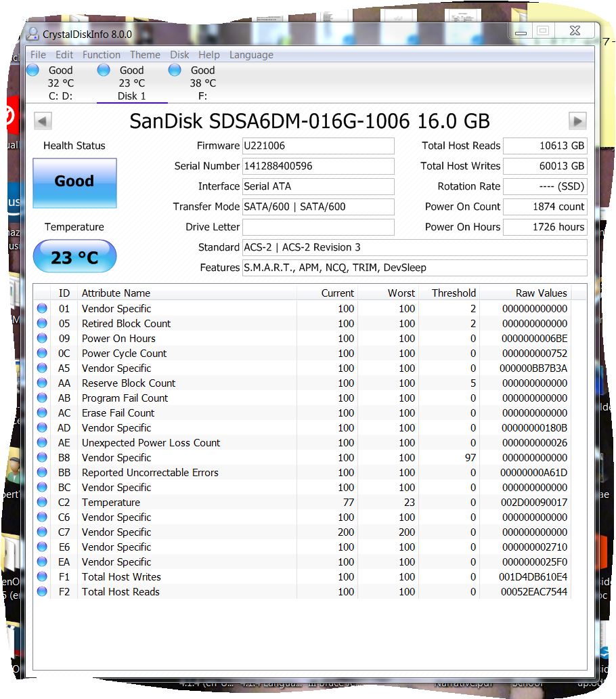Click the blue dot beside Temperature attribute

click(x=42, y=503)
